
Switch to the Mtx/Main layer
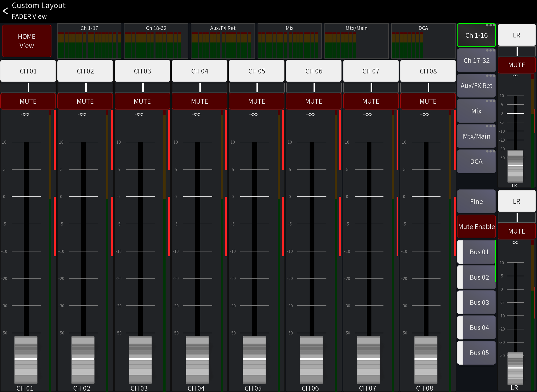476,136
